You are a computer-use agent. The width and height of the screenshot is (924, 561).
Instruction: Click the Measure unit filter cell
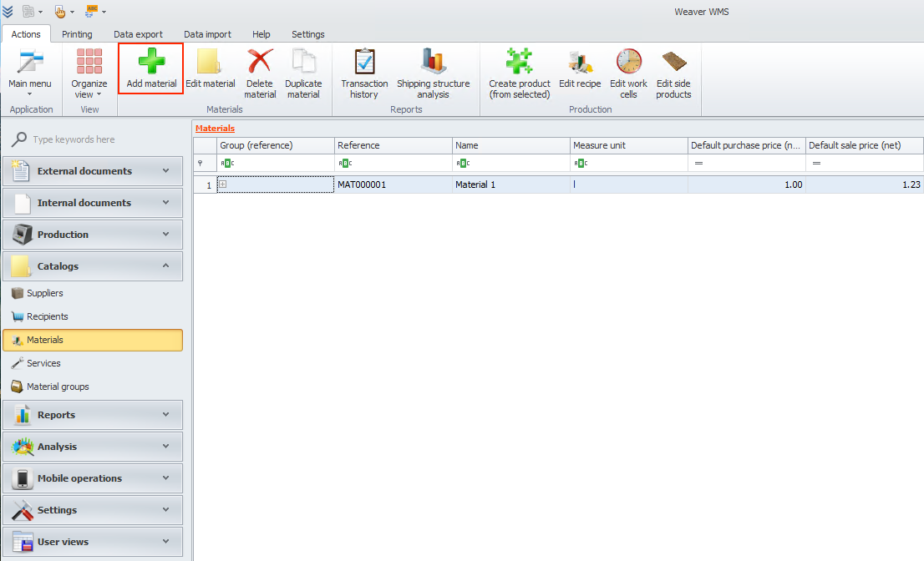coord(629,163)
